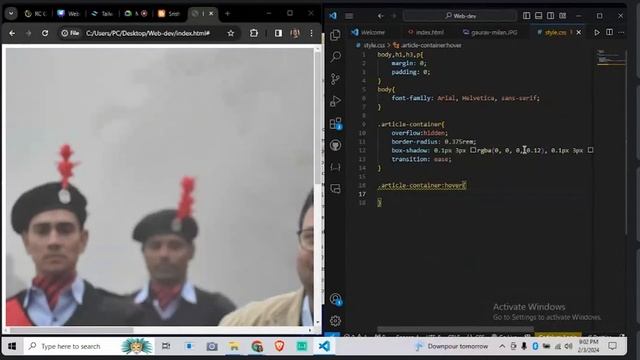
Task: Click the horizontal scrollbar in the VS Code editor
Action: [455, 329]
